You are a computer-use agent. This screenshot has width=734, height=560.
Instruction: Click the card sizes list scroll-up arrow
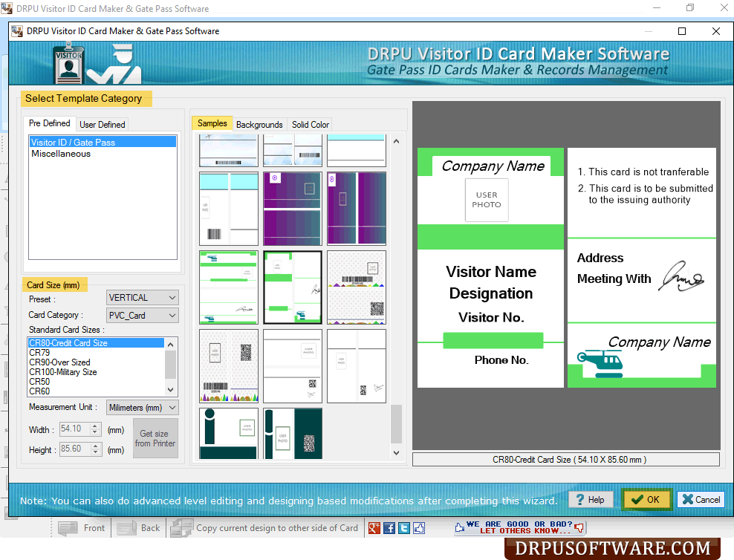[171, 345]
